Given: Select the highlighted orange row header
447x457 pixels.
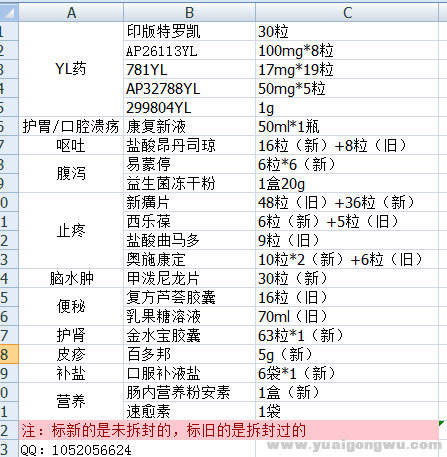Looking at the screenshot, I should pos(9,354).
